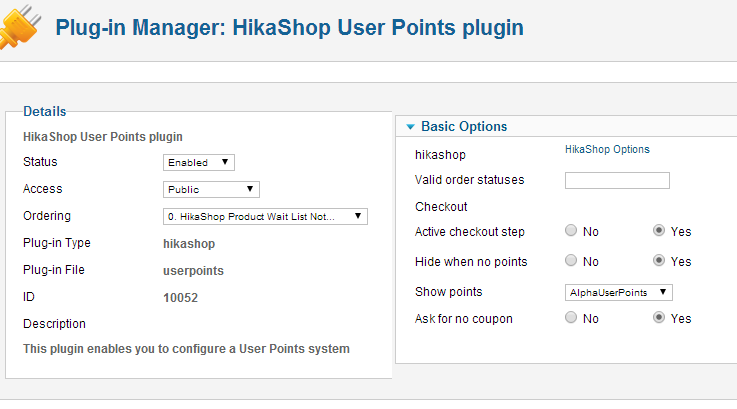This screenshot has width=737, height=409.
Task: Click the Plug-in Manager page title
Action: (x=289, y=27)
